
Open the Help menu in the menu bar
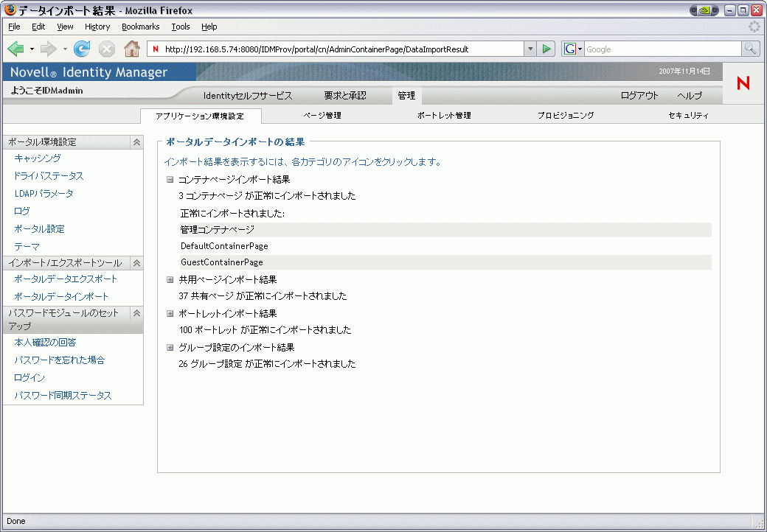click(x=209, y=27)
